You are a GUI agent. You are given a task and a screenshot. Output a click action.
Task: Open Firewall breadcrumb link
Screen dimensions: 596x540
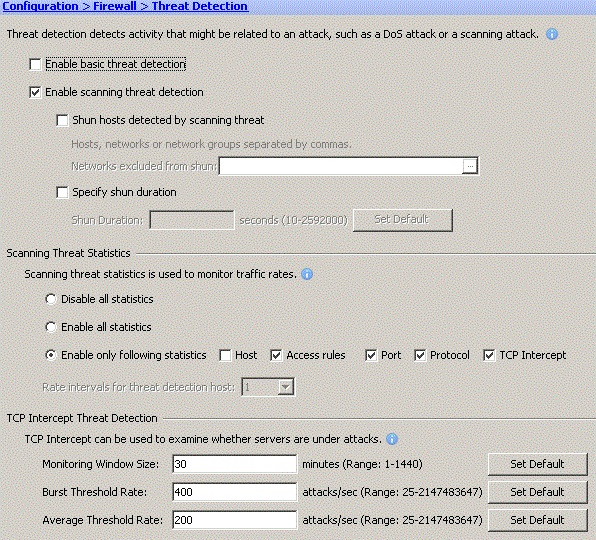(115, 6)
